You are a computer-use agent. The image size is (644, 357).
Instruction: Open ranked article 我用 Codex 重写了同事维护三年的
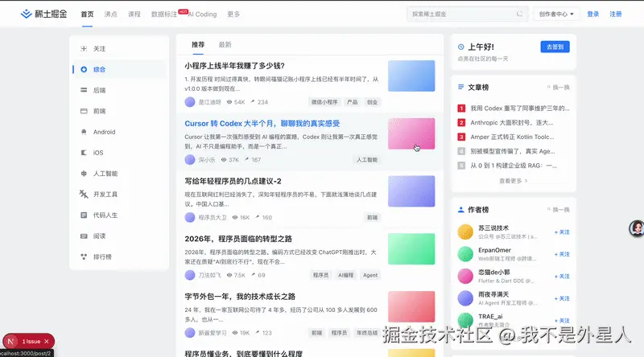point(520,109)
